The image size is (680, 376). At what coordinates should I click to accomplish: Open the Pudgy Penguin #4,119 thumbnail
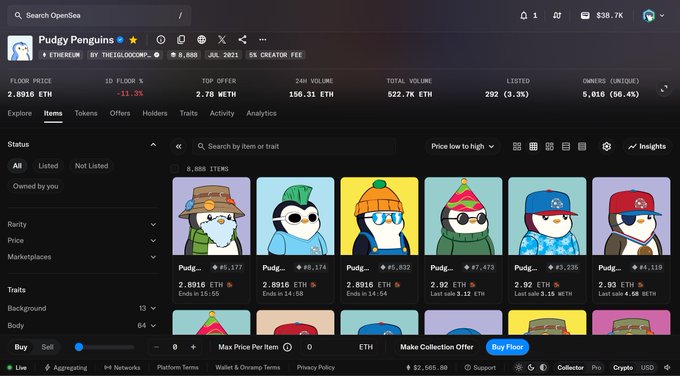click(x=631, y=216)
